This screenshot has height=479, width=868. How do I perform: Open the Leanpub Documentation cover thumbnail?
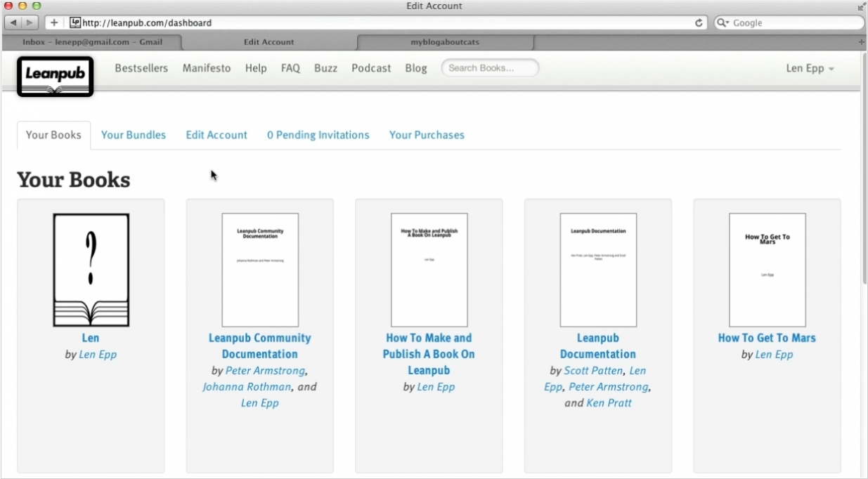click(x=598, y=270)
